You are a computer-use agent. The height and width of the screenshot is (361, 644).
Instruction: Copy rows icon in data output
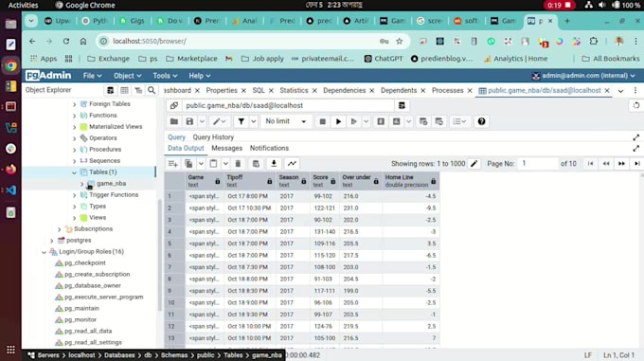point(188,164)
